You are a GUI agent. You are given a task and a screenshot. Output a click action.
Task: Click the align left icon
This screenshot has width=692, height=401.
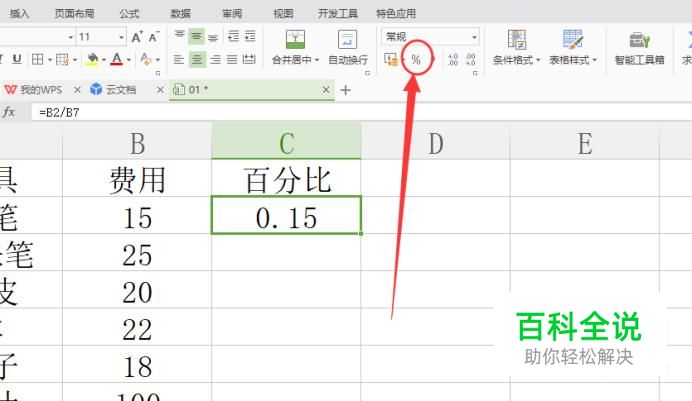coord(179,59)
